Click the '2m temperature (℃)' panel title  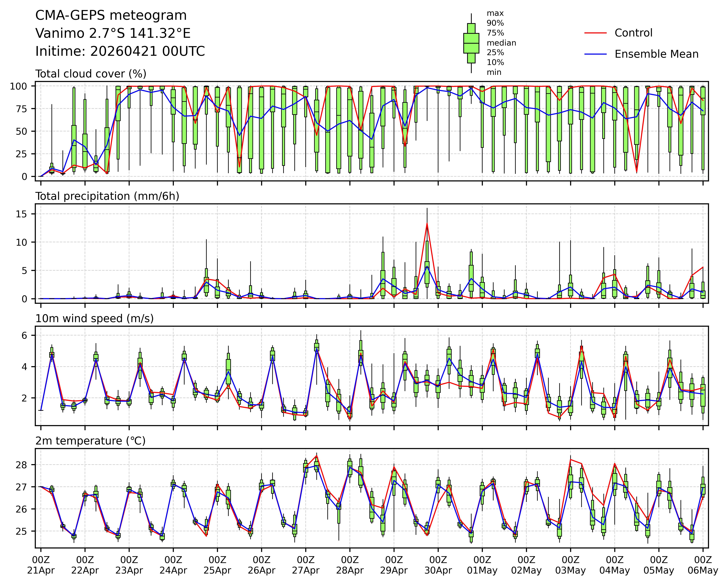pyautogui.click(x=90, y=441)
